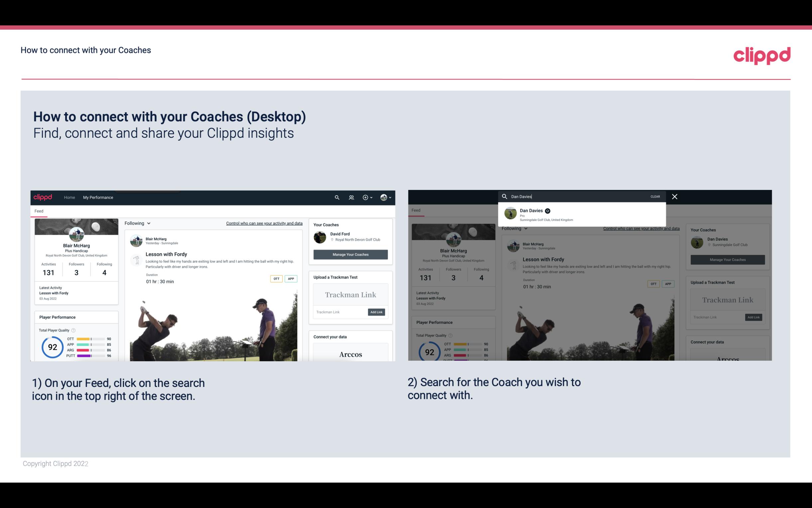The image size is (812, 508).
Task: Click the clear search icon in search bar
Action: coord(655,196)
